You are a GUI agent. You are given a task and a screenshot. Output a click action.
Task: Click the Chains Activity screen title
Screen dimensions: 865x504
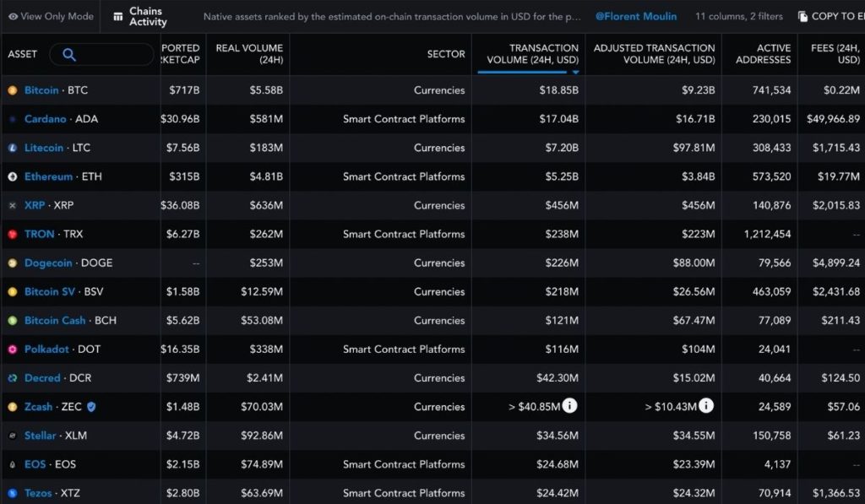pyautogui.click(x=148, y=17)
